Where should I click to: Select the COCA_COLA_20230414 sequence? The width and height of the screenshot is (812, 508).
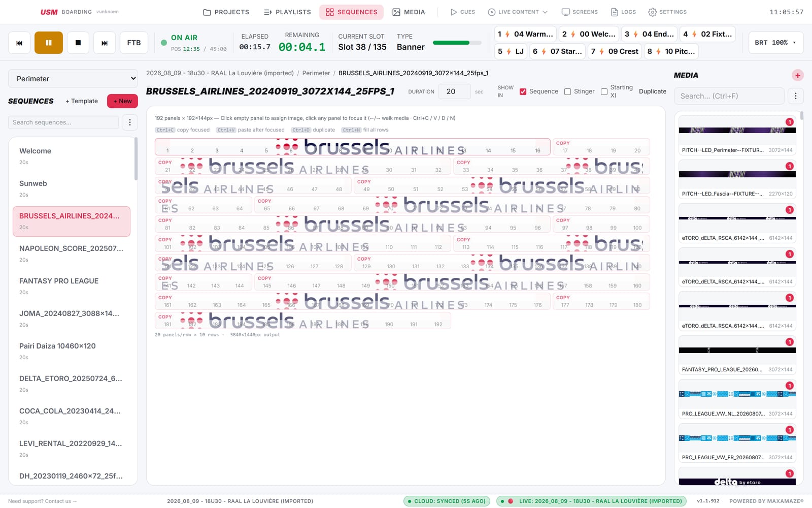(72, 416)
